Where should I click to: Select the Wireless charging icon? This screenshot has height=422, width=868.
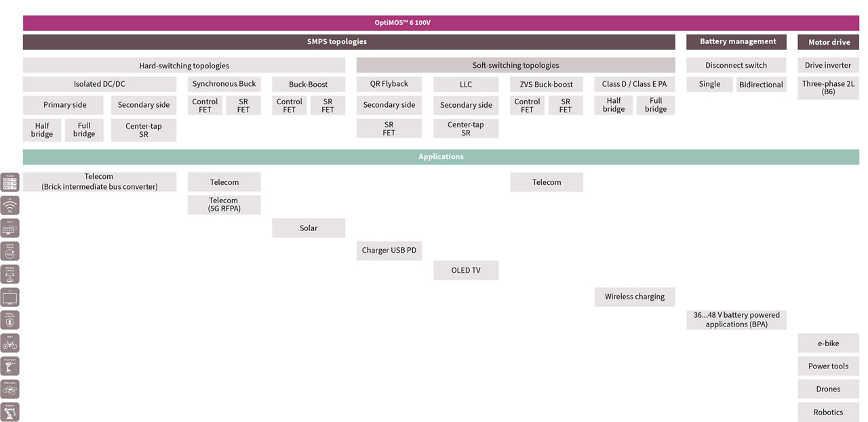pos(10,274)
